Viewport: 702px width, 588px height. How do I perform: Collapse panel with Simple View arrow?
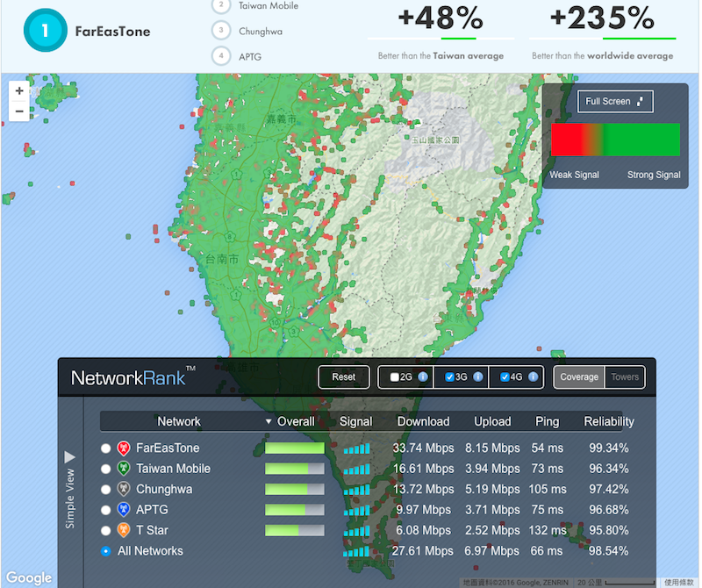(70, 457)
